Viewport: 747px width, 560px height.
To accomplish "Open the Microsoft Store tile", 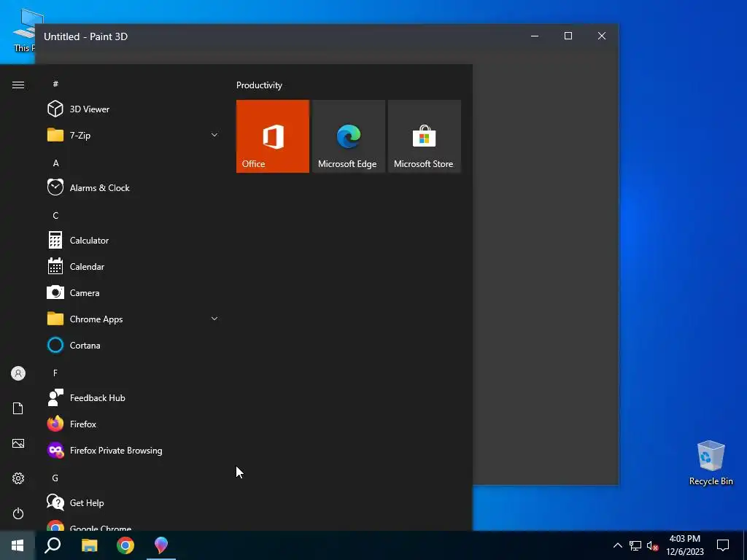I will pyautogui.click(x=425, y=136).
